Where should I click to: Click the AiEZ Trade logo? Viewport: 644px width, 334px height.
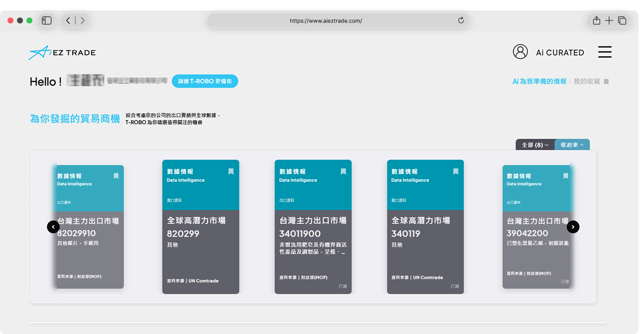(x=62, y=52)
